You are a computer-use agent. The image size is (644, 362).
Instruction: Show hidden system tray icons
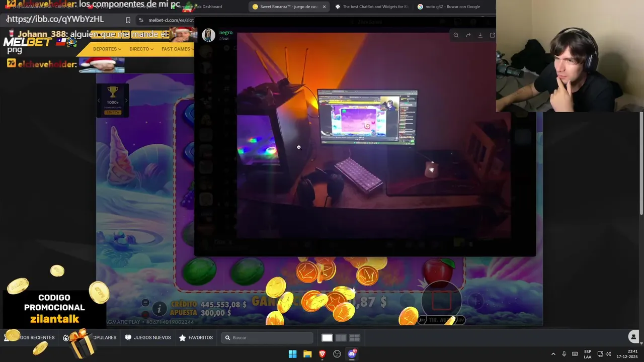point(553,354)
